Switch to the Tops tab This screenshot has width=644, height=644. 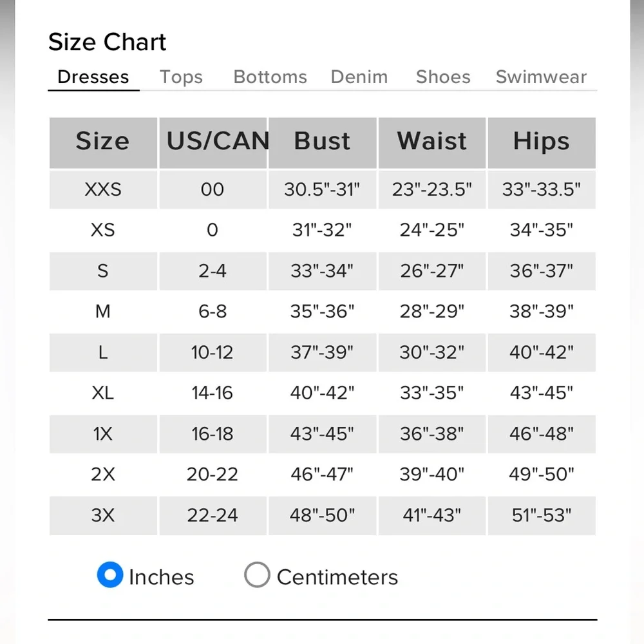pos(181,77)
